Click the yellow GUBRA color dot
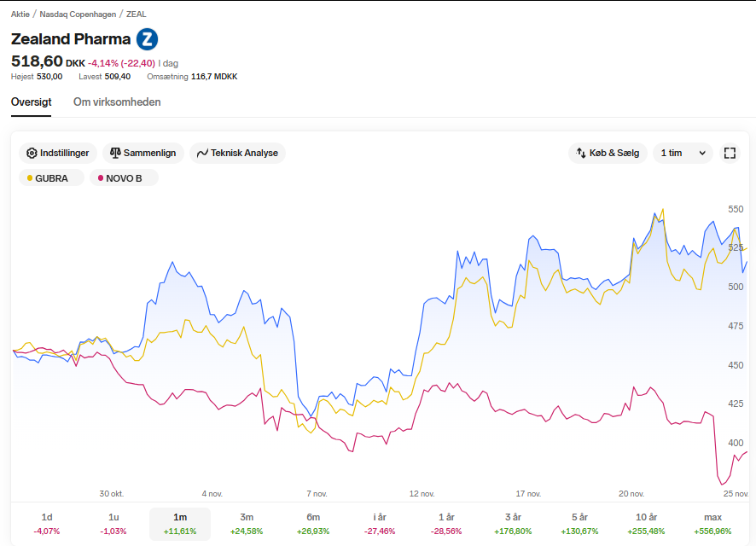756x546 pixels. click(30, 178)
